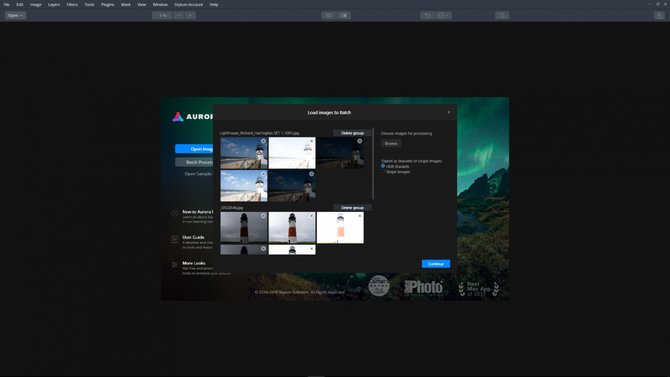
Task: Select the washed-out orange lighthouse thumbnail
Action: tap(340, 228)
